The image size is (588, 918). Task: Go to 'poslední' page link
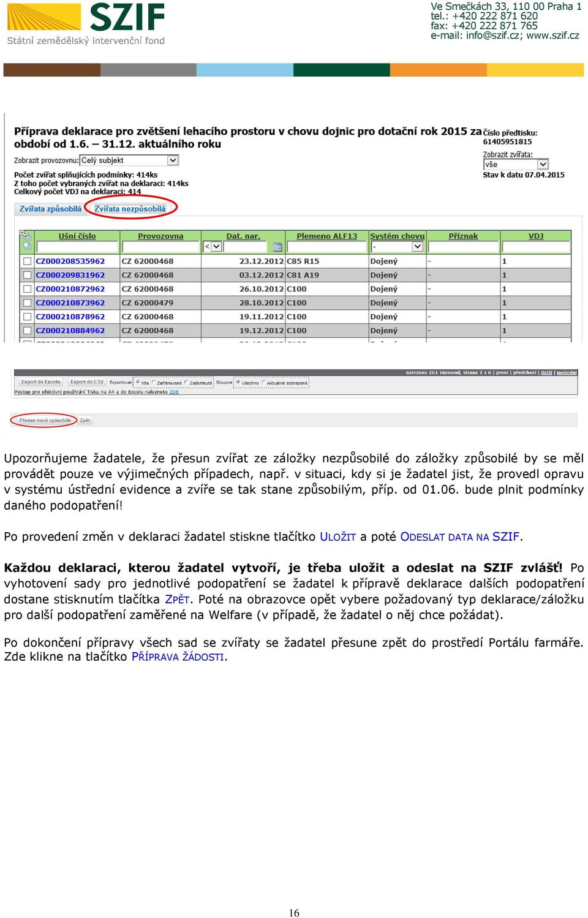tap(567, 372)
